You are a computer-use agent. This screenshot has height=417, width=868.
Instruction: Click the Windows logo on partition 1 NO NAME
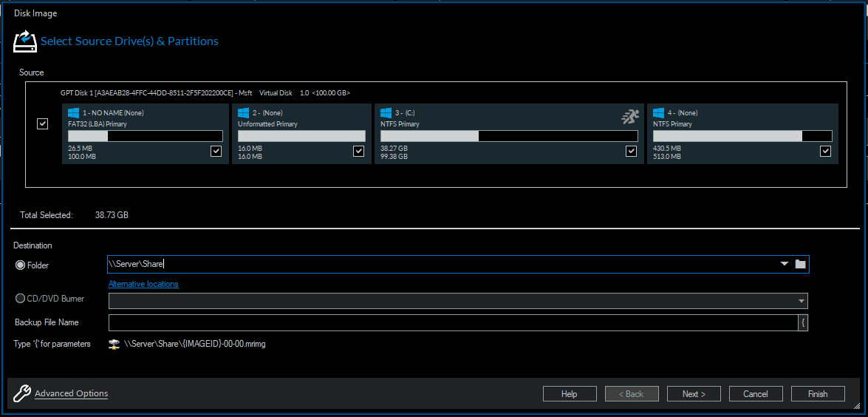pyautogui.click(x=73, y=113)
